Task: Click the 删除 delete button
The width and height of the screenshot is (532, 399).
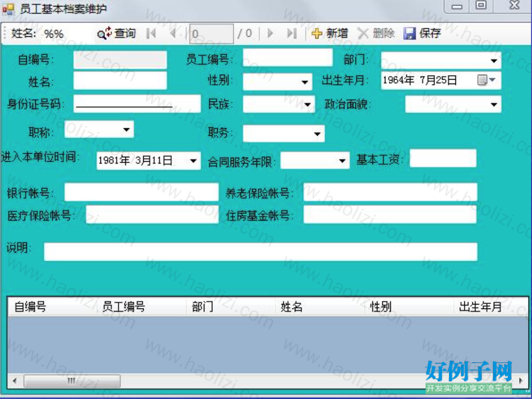Action: tap(376, 33)
